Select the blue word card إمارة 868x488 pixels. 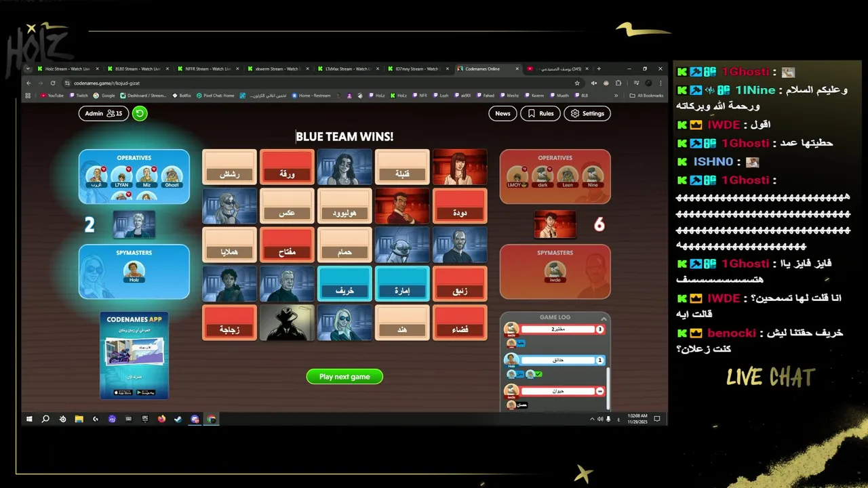tap(402, 283)
